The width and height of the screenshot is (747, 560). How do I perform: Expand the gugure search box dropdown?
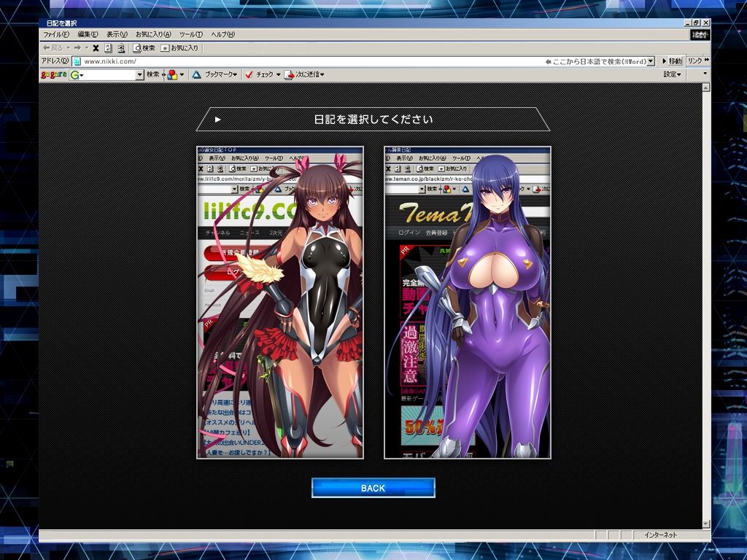[x=139, y=75]
